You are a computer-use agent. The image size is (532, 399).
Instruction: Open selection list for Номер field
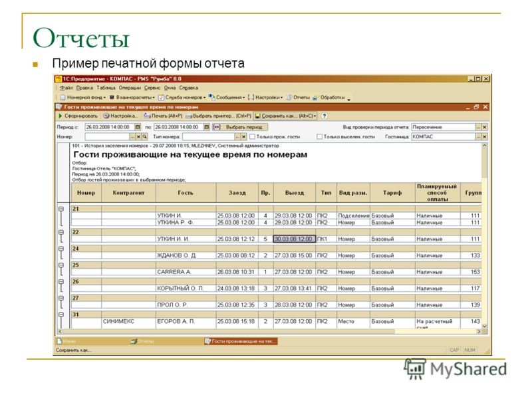[132, 137]
